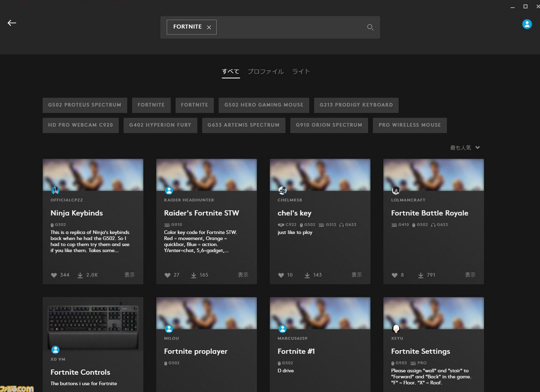Open the user account icon
The height and width of the screenshot is (392, 540).
(x=527, y=24)
